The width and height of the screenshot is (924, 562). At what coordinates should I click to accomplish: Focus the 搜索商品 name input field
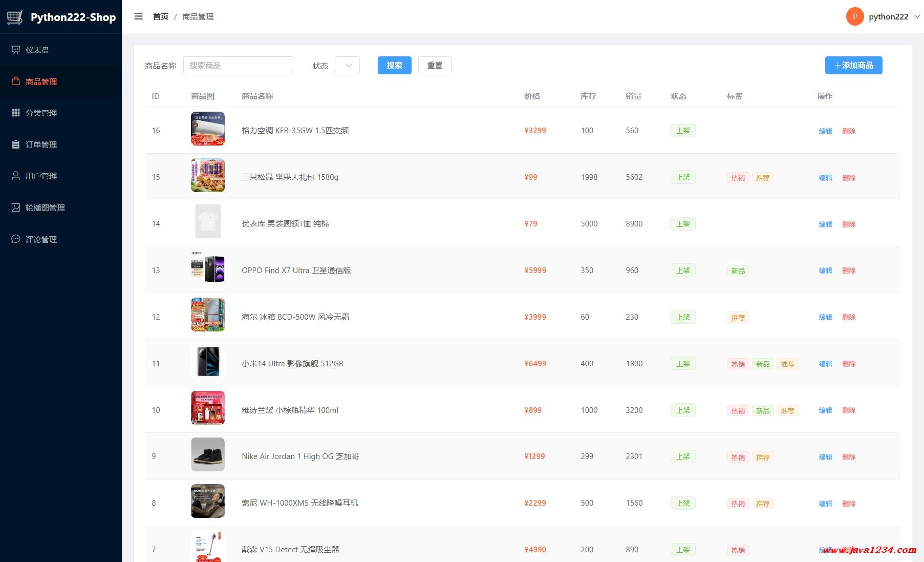point(239,66)
